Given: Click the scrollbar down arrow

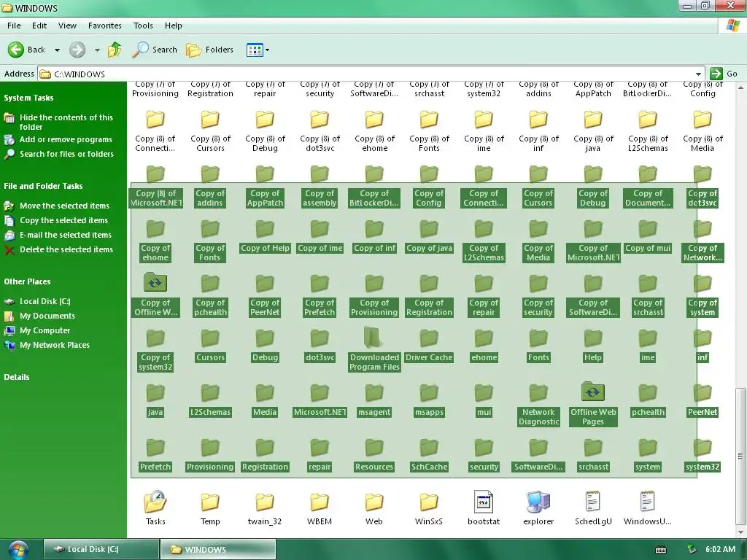Looking at the screenshot, I should click(740, 532).
